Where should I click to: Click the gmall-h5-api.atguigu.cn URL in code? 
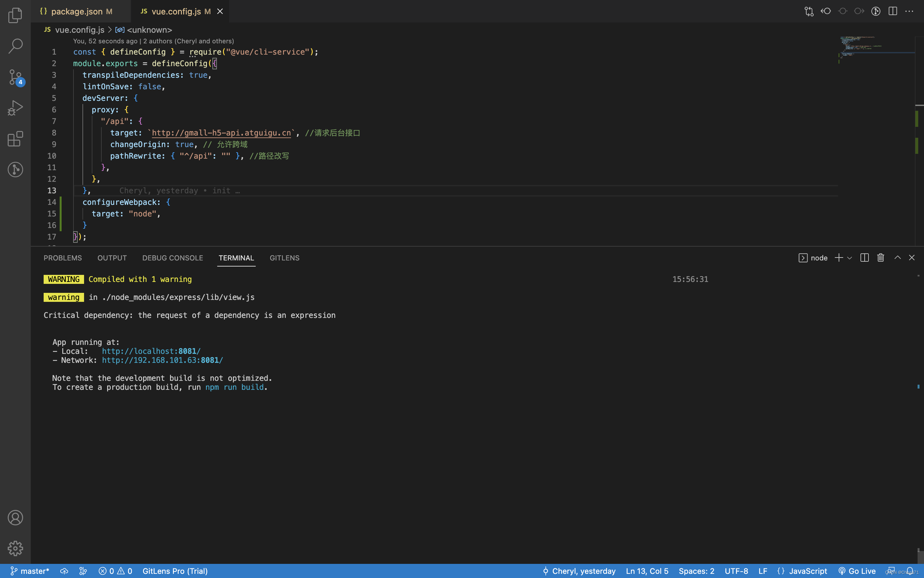coord(221,133)
